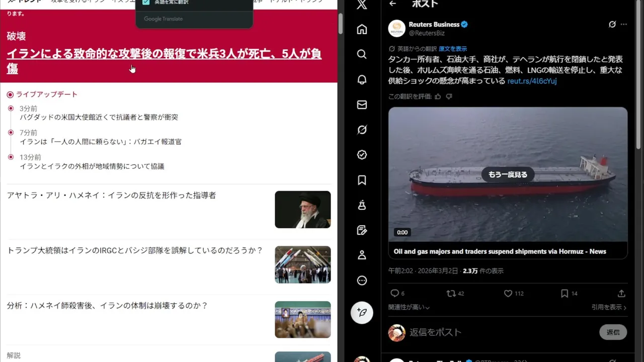The height and width of the screenshot is (362, 644).
Task: Expand relevance sort dropdown under post
Action: tap(409, 307)
